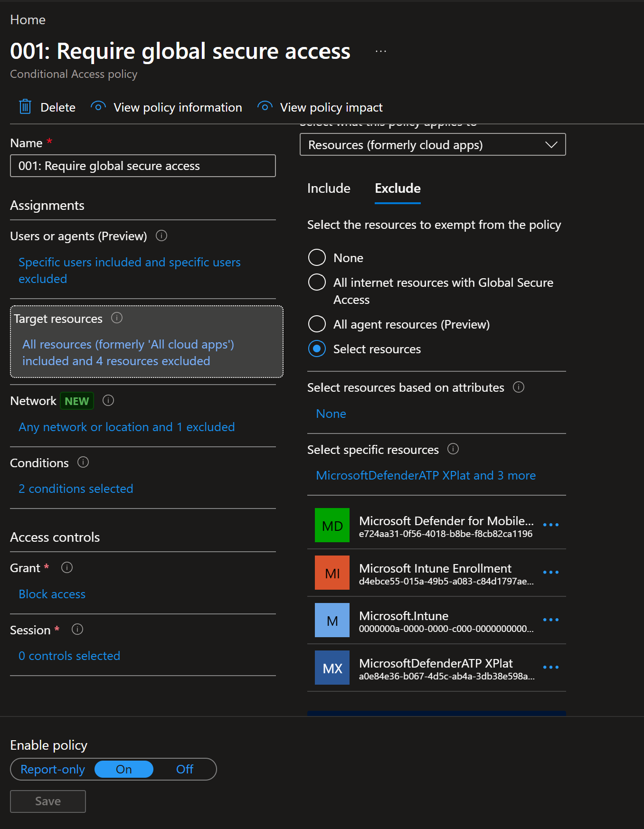Select All agent resources (Preview) option
Viewport: 644px width, 829px height.
317,324
